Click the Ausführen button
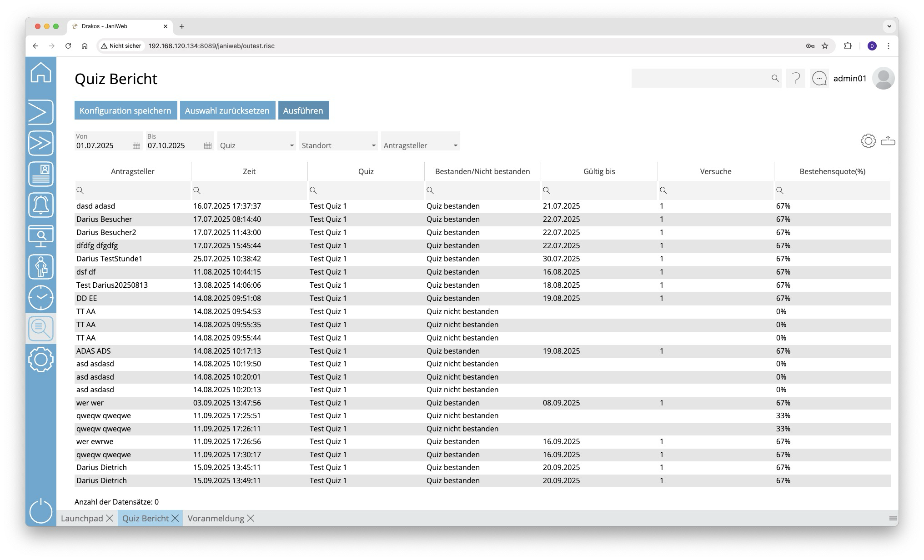 [303, 110]
